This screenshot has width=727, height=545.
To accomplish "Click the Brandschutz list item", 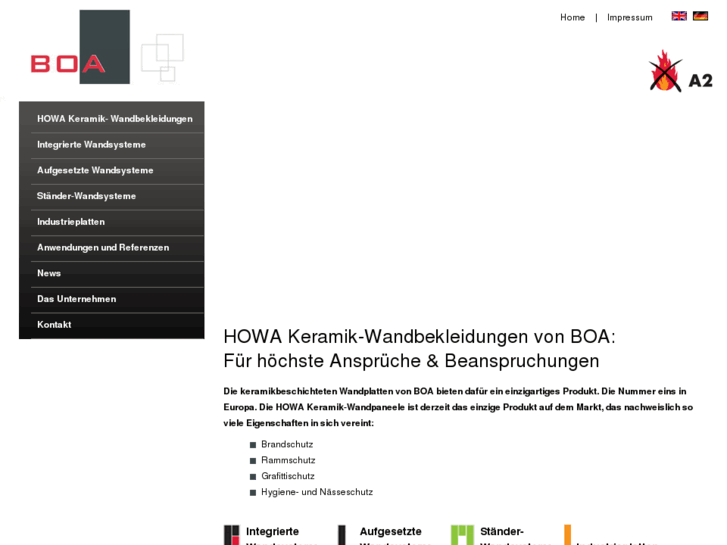I will coord(287,444).
